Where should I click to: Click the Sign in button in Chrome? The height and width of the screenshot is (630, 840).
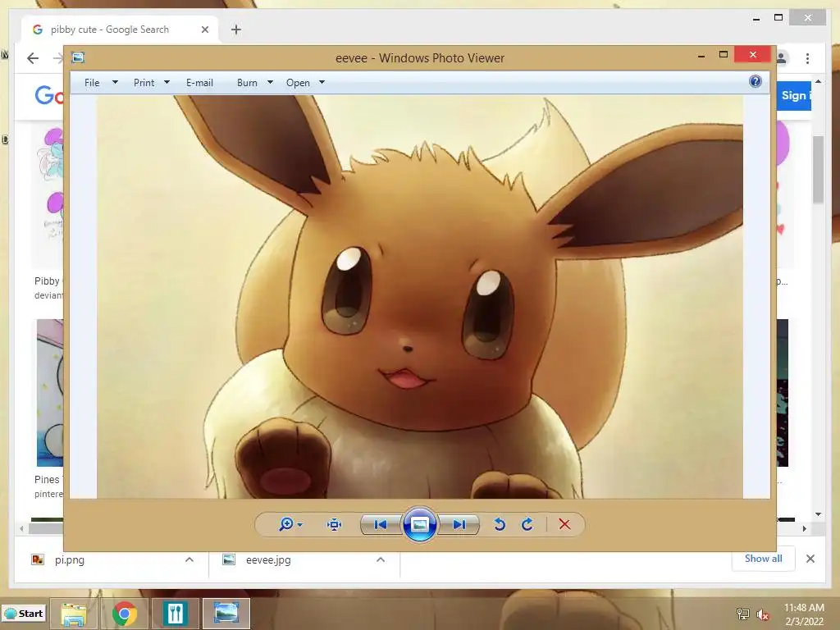tap(794, 95)
